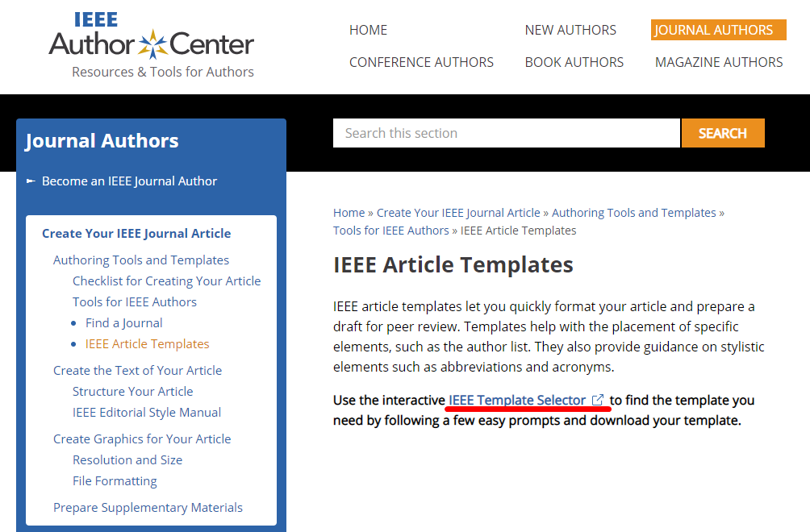Go to the HOME menu entry

[x=368, y=29]
